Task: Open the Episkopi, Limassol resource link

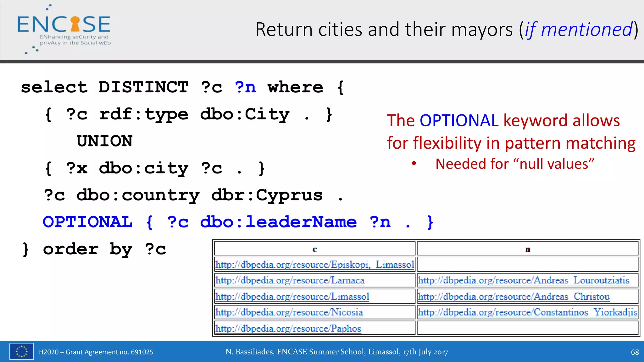Action: pos(314,265)
